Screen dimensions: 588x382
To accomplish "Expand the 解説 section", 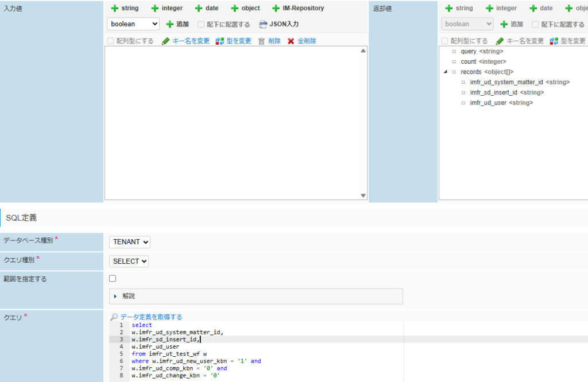I will [x=115, y=296].
